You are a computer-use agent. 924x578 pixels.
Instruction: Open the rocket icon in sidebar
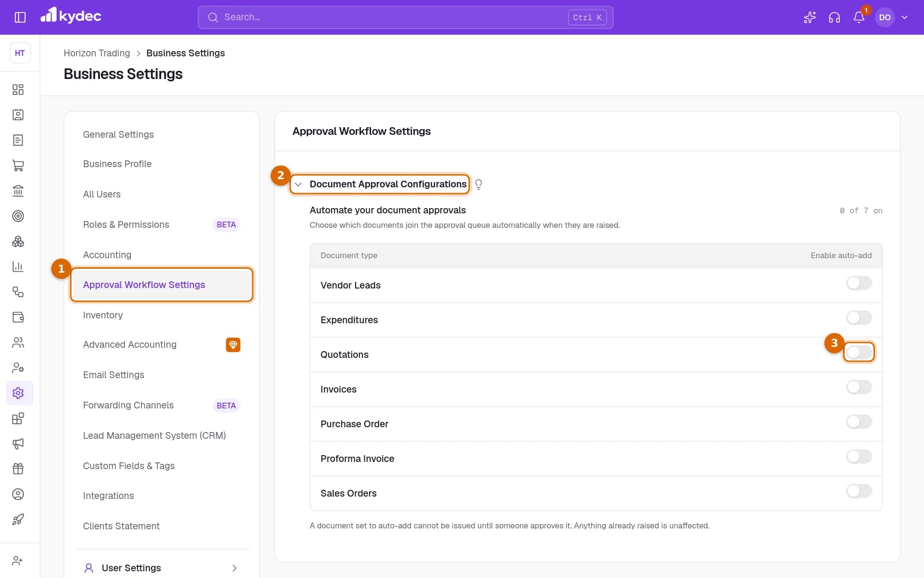(18, 519)
